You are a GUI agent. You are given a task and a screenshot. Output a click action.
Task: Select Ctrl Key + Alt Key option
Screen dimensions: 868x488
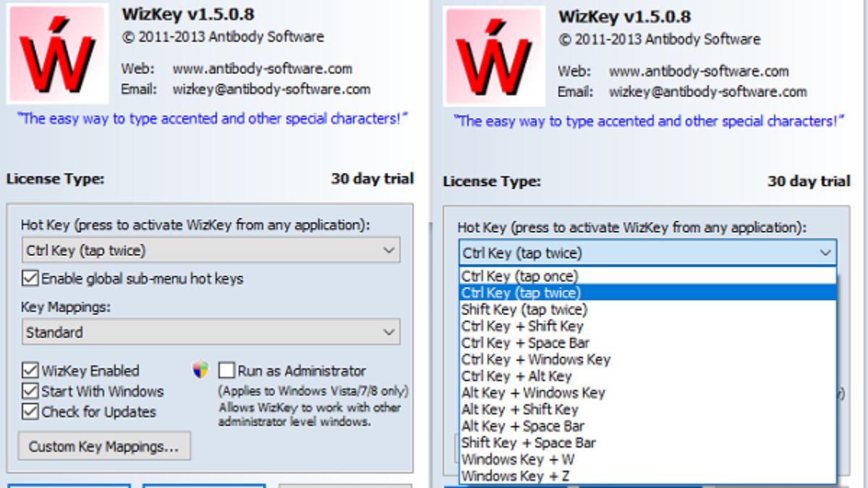pyautogui.click(x=647, y=376)
